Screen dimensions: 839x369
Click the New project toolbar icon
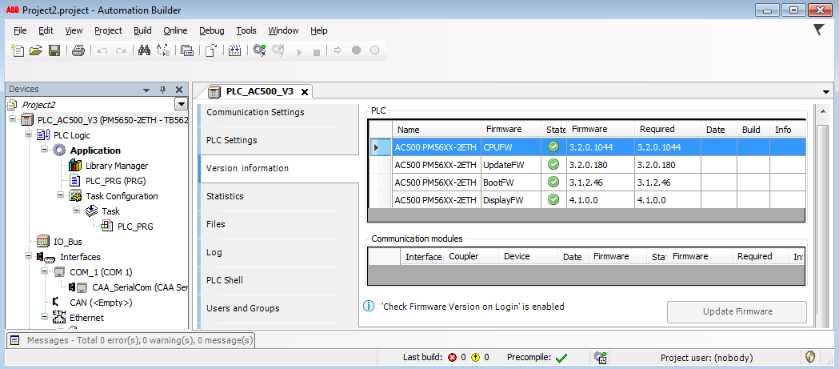pos(18,50)
